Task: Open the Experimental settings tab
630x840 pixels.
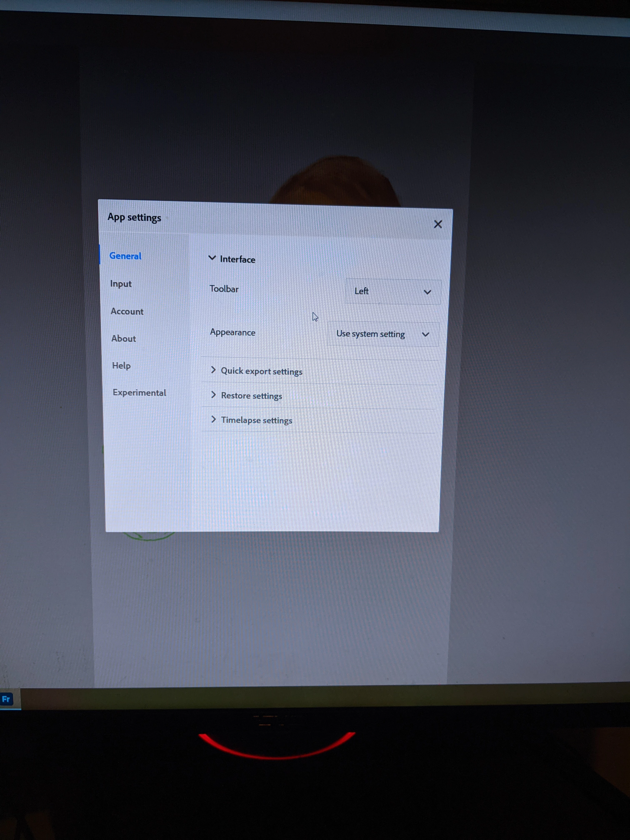Action: coord(139,393)
